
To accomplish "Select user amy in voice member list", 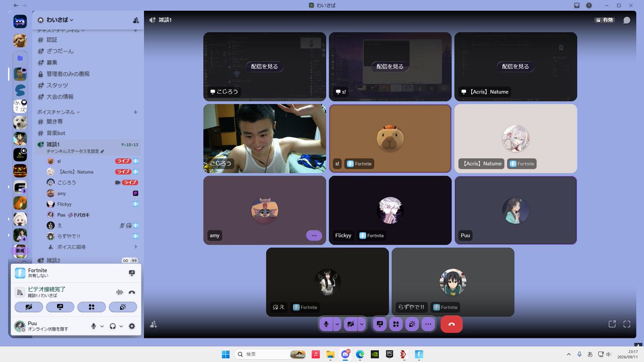I will pyautogui.click(x=91, y=193).
